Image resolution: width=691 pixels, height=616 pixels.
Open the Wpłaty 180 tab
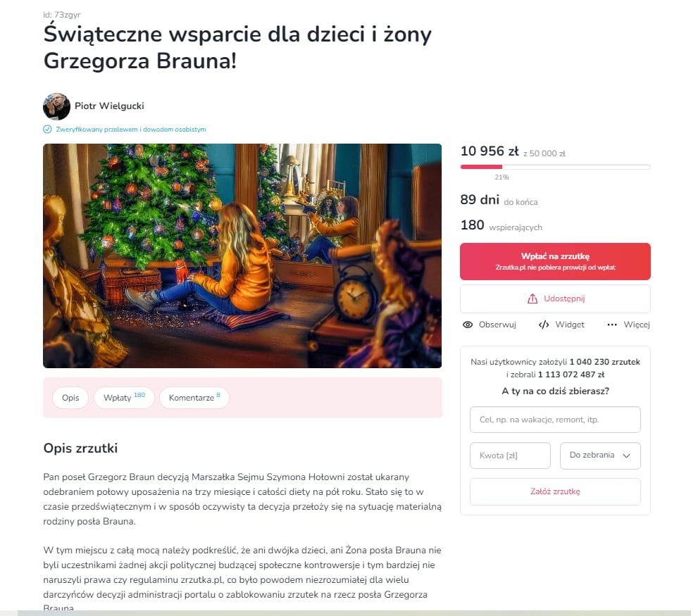pyautogui.click(x=124, y=398)
